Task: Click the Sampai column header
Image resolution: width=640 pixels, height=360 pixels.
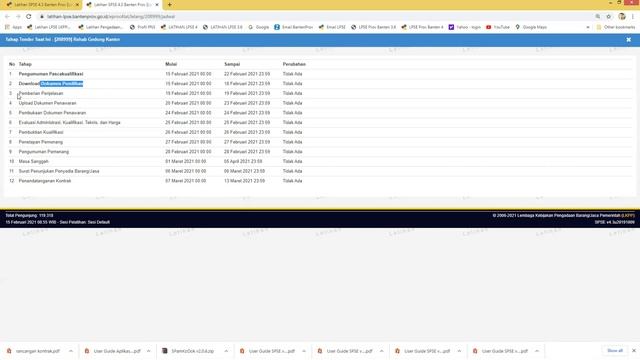Action: pyautogui.click(x=232, y=64)
